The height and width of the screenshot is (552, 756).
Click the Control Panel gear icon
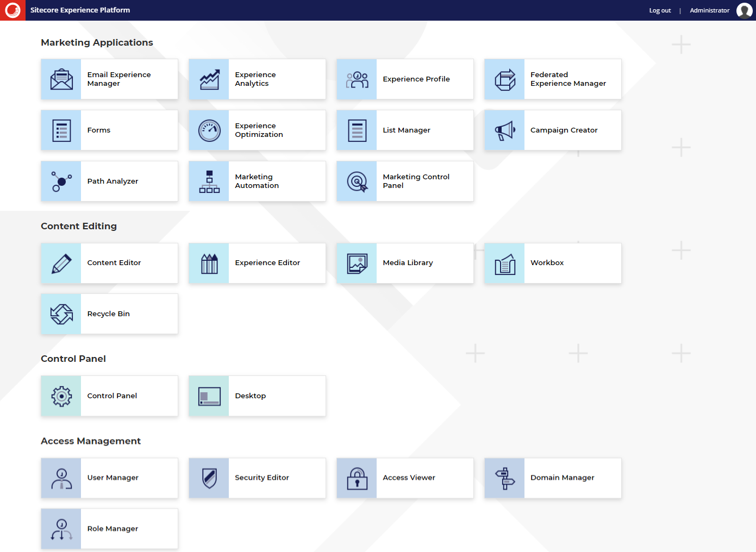61,396
